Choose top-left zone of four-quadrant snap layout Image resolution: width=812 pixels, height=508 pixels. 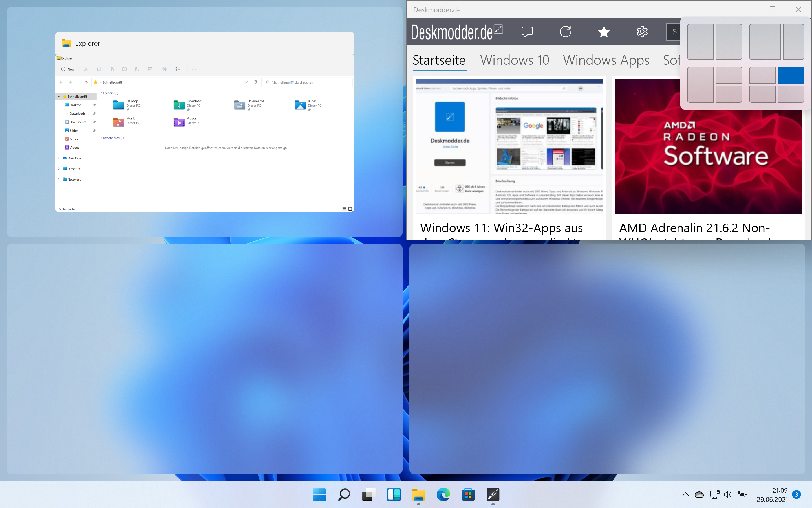(762, 75)
